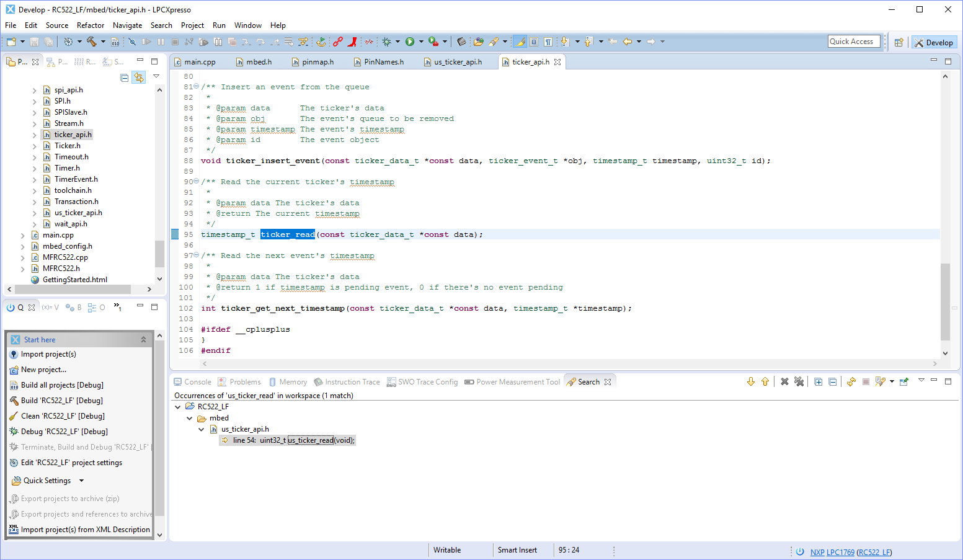Expand the MFRC522.cpp tree node
963x560 pixels.
click(23, 258)
